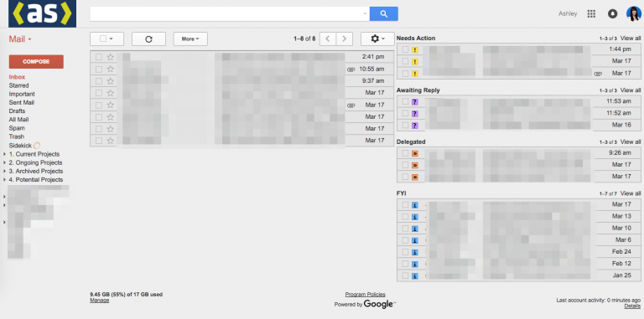Open the Important folder
644x319 pixels.
click(22, 95)
